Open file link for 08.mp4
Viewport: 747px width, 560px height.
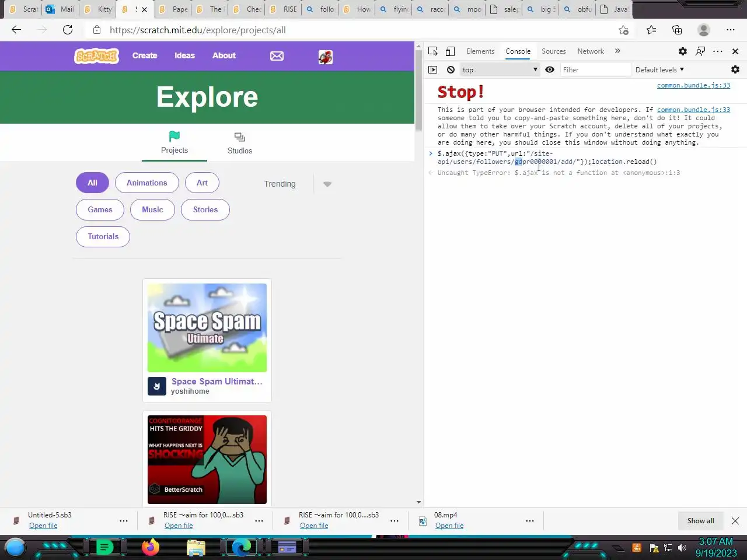point(449,526)
